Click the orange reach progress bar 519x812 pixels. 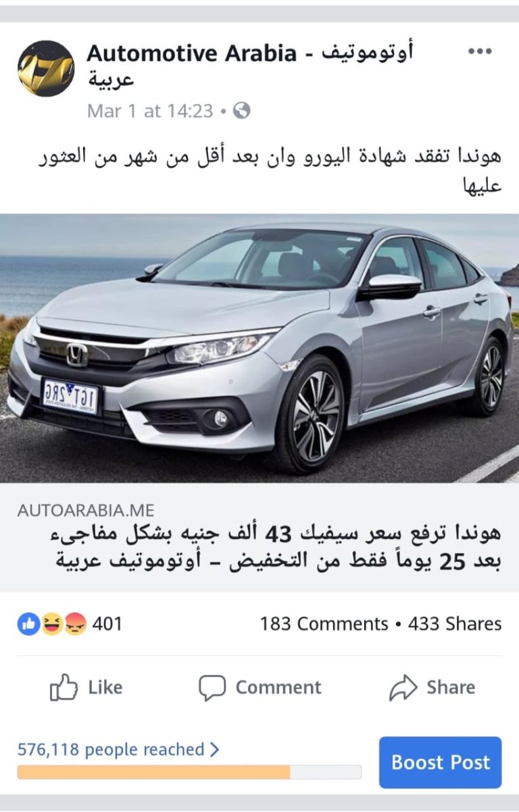coord(189,772)
